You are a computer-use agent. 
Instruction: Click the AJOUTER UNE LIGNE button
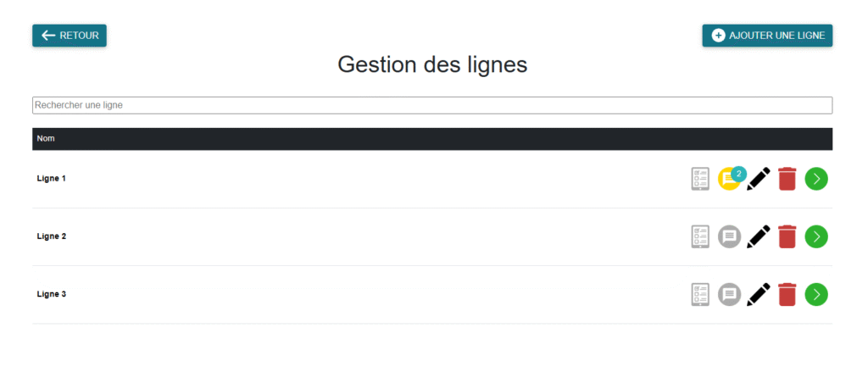click(x=767, y=36)
